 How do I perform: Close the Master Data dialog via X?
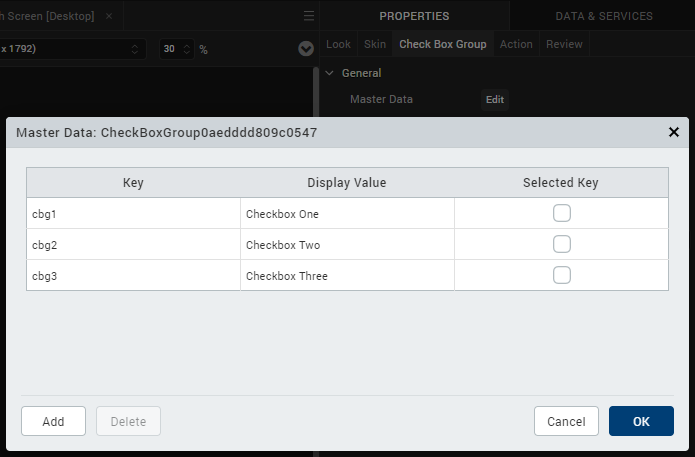(673, 132)
